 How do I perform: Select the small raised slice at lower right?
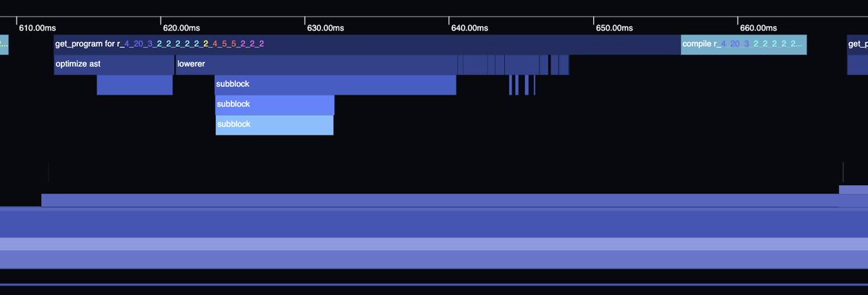[854, 189]
